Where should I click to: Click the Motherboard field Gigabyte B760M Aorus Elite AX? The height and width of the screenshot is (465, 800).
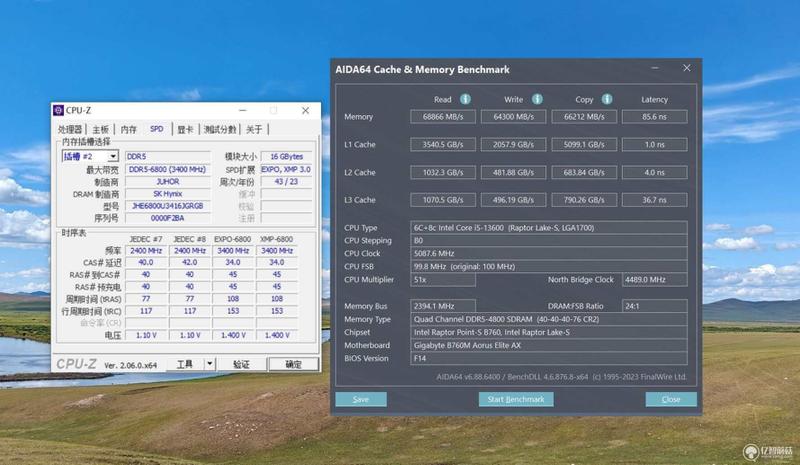point(549,345)
